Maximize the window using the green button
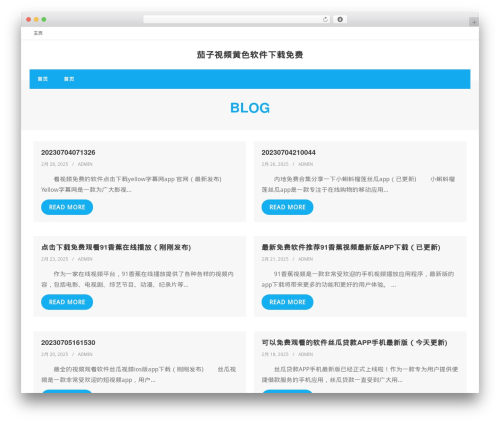 pos(44,20)
